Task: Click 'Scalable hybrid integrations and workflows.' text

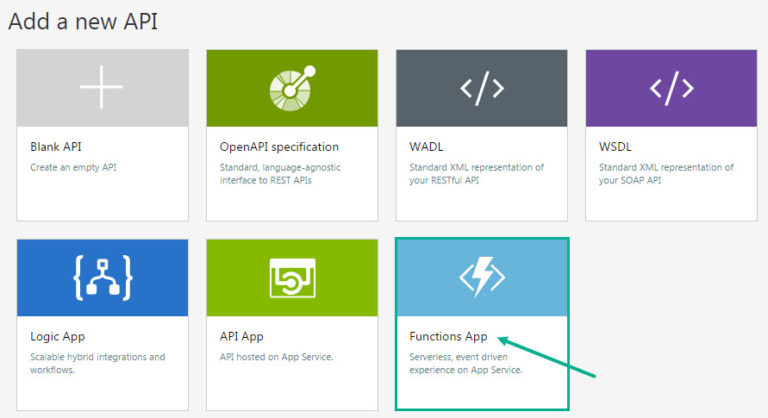Action: [97, 363]
